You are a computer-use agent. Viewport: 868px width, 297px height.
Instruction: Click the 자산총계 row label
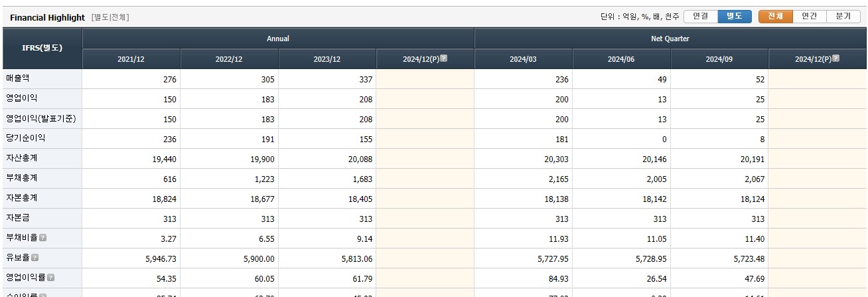(x=22, y=158)
